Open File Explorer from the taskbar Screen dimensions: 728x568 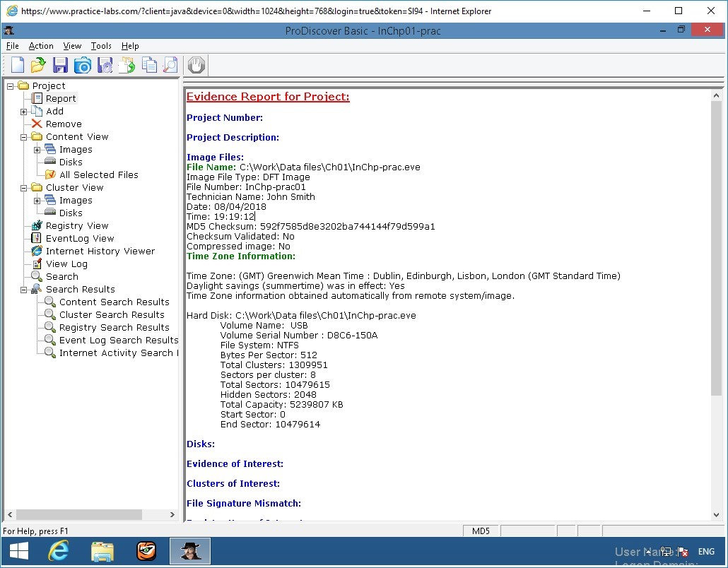tap(102, 551)
